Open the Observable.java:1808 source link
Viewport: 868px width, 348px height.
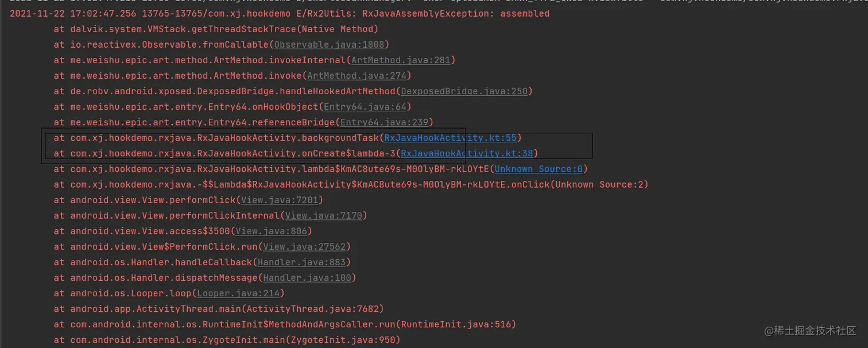pyautogui.click(x=330, y=44)
